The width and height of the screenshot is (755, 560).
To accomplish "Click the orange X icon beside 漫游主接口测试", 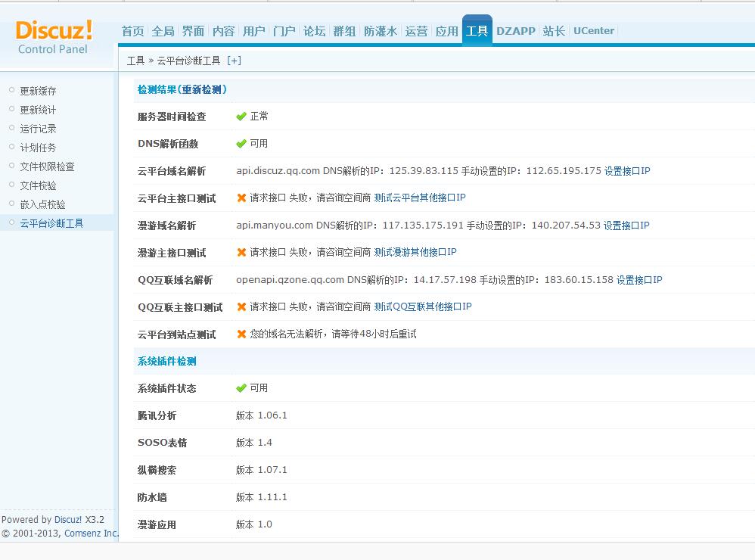I will pos(241,253).
